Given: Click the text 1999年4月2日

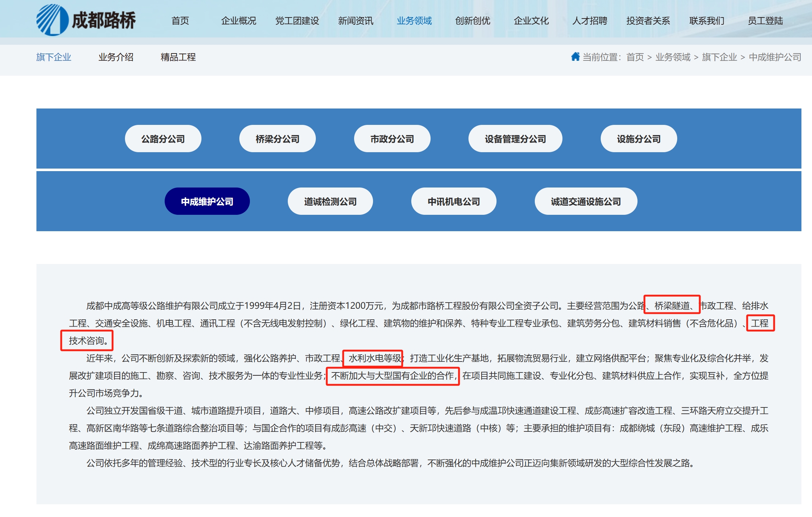Looking at the screenshot, I should coord(272,306).
